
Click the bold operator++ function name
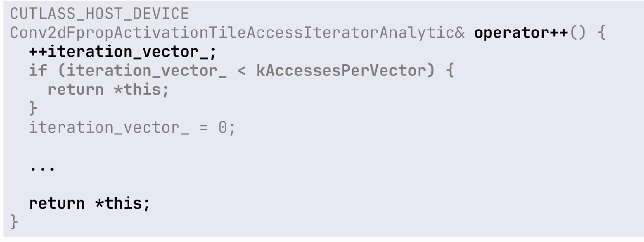[x=521, y=33]
